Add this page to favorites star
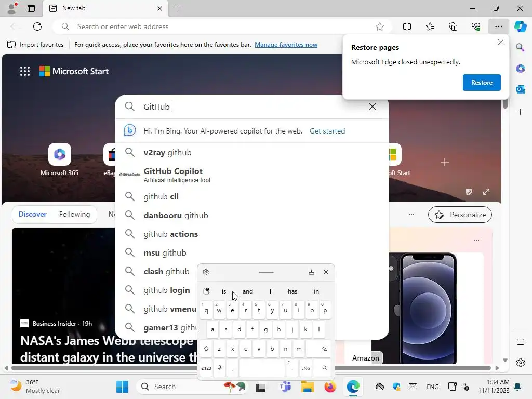 (x=380, y=26)
